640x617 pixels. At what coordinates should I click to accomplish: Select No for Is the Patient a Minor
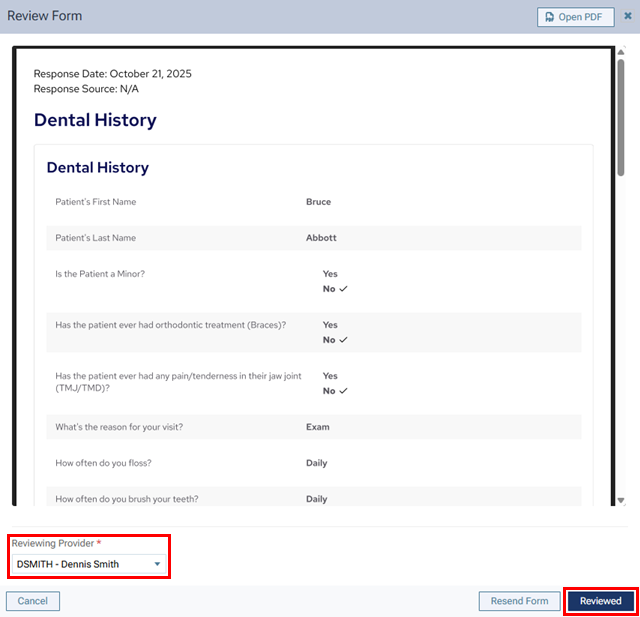click(329, 289)
